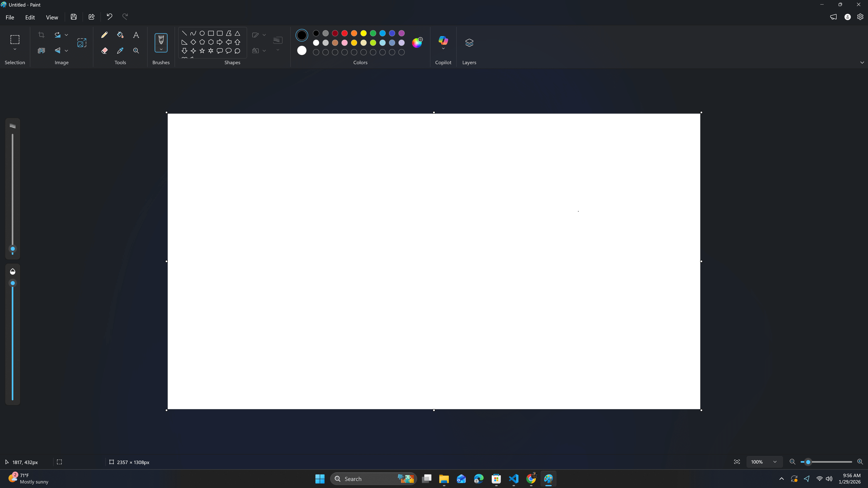
Task: Open the File menu
Action: [x=10, y=17]
